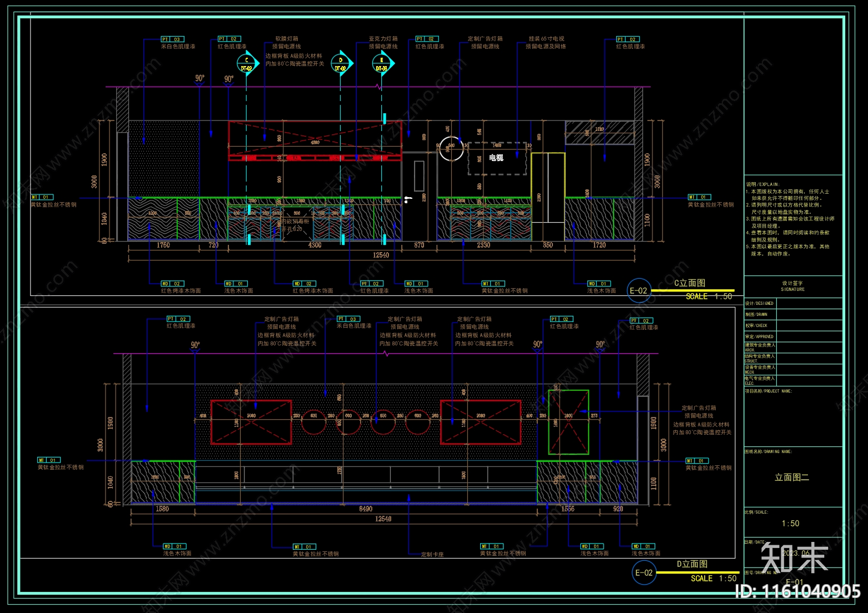Select the 8490 dimension in D elevation
This screenshot has width=868, height=613.
366,509
